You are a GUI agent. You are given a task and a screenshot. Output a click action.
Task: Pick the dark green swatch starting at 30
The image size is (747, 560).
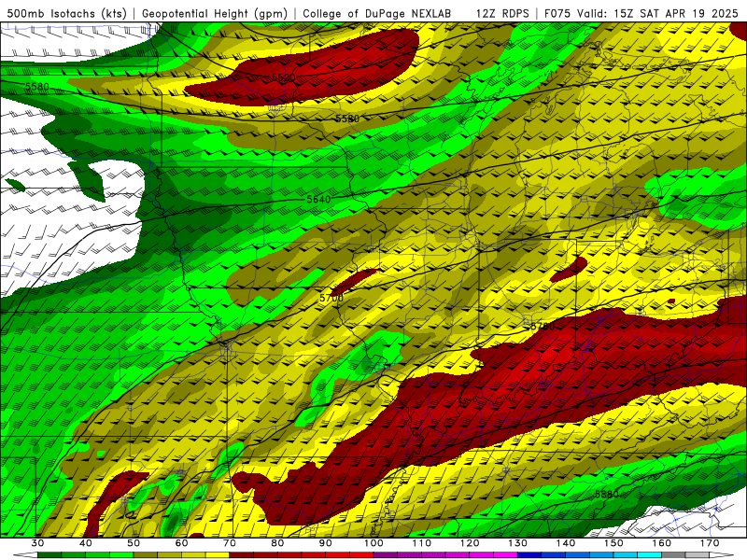49,555
